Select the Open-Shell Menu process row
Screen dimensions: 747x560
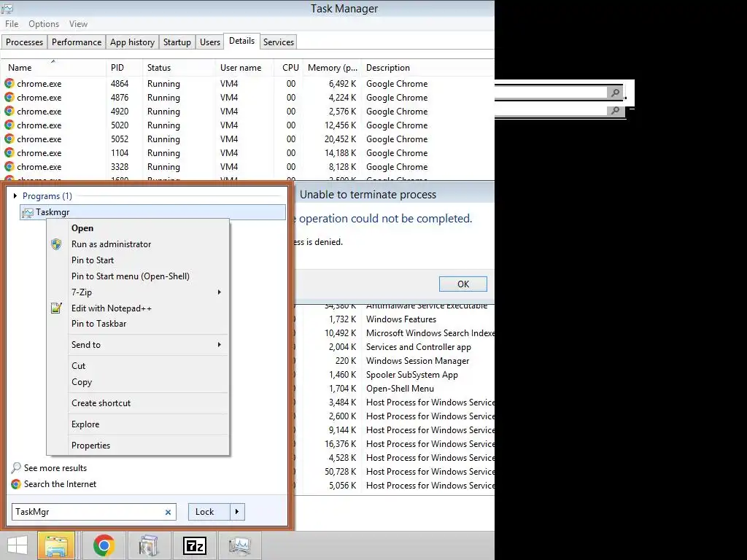point(395,389)
